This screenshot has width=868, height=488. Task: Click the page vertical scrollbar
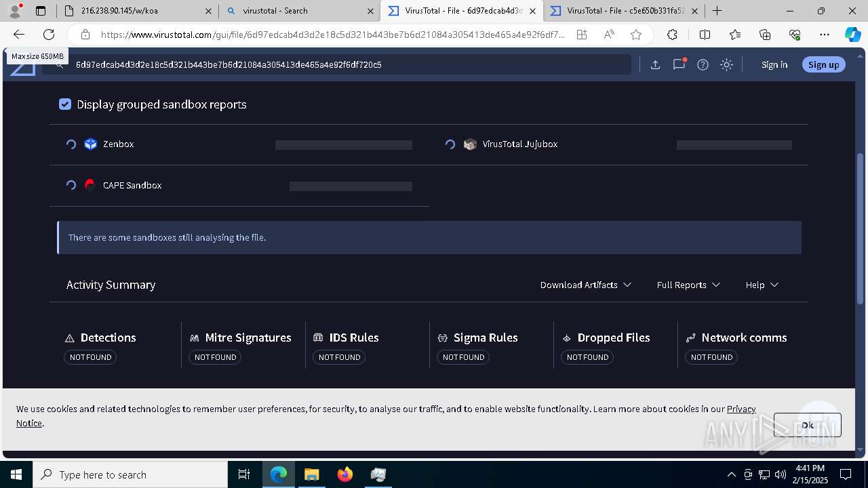pyautogui.click(x=861, y=228)
